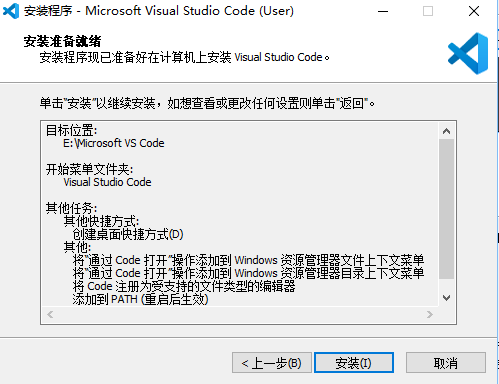Close the installer window
499x384 pixels.
[x=474, y=11]
